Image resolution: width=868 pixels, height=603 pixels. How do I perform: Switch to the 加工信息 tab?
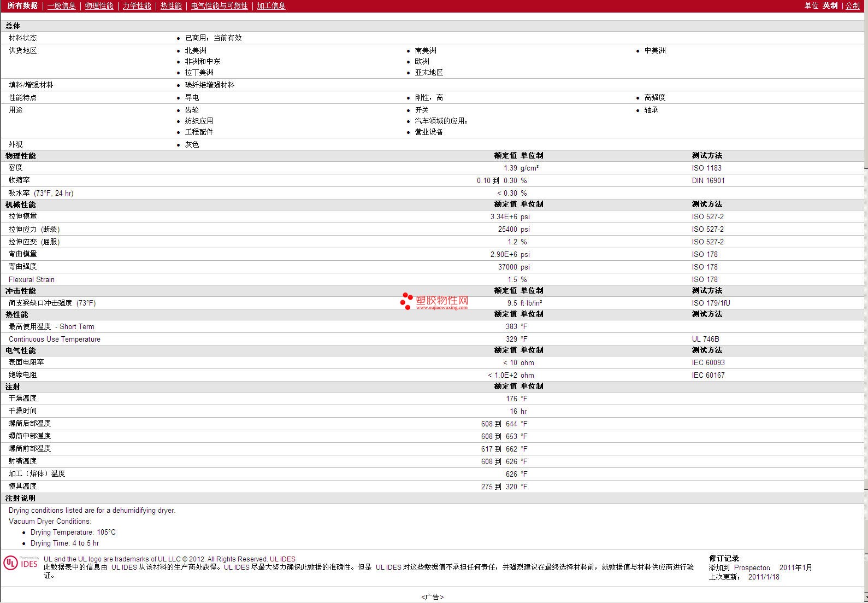pyautogui.click(x=271, y=5)
